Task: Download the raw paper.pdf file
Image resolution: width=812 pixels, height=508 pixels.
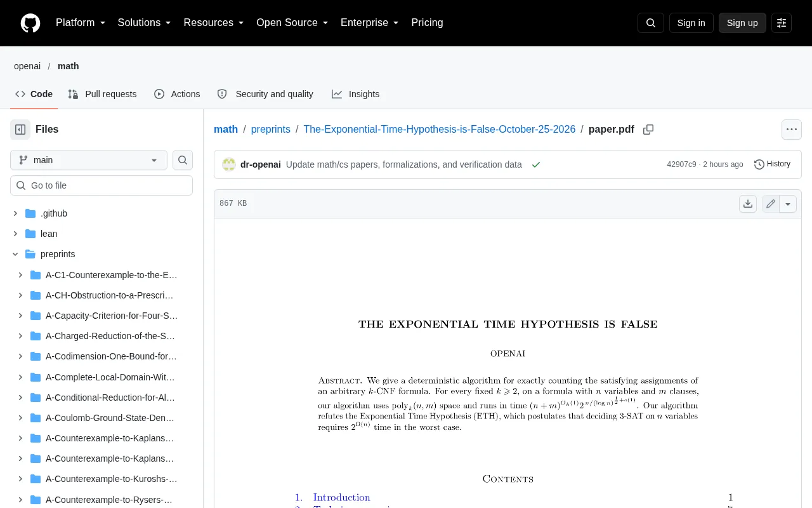Action: (x=748, y=204)
